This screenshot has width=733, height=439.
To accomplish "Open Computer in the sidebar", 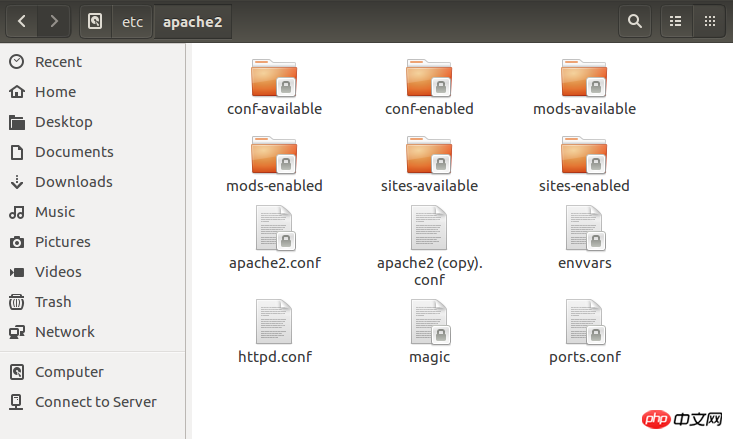I will point(93,372).
